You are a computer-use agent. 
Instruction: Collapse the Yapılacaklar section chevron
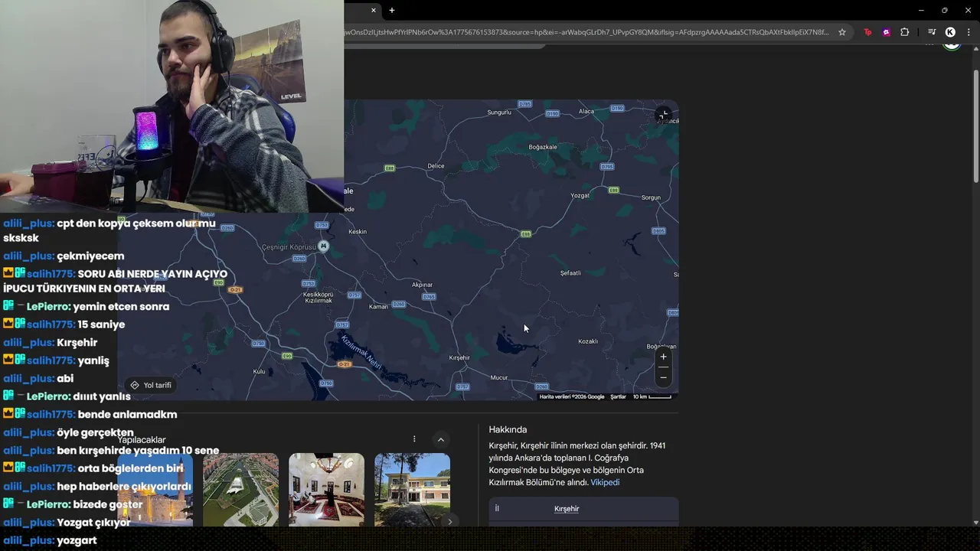441,439
